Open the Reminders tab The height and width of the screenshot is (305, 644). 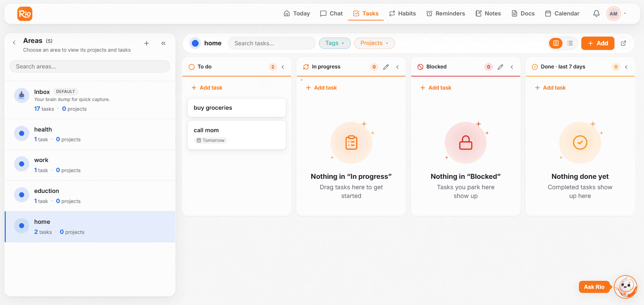445,13
